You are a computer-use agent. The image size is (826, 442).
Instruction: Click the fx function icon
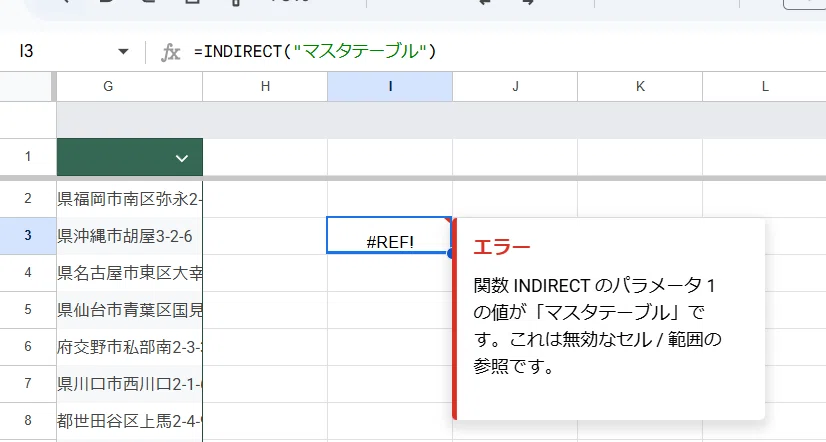(170, 52)
